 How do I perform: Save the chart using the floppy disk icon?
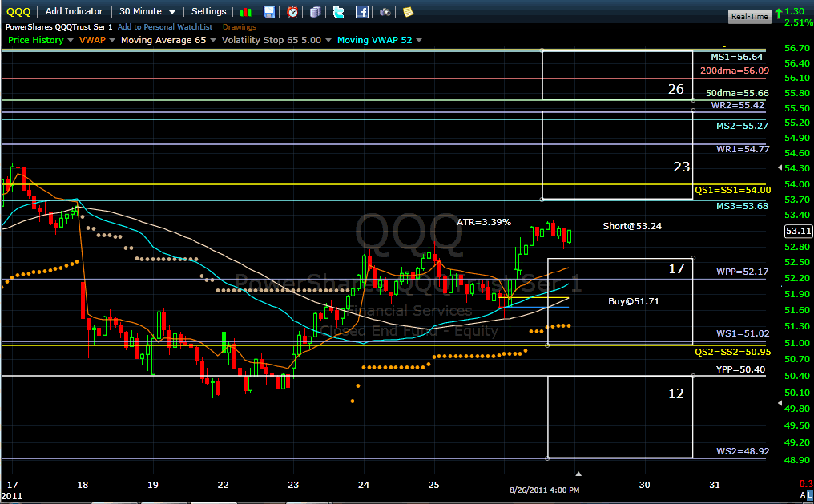268,11
